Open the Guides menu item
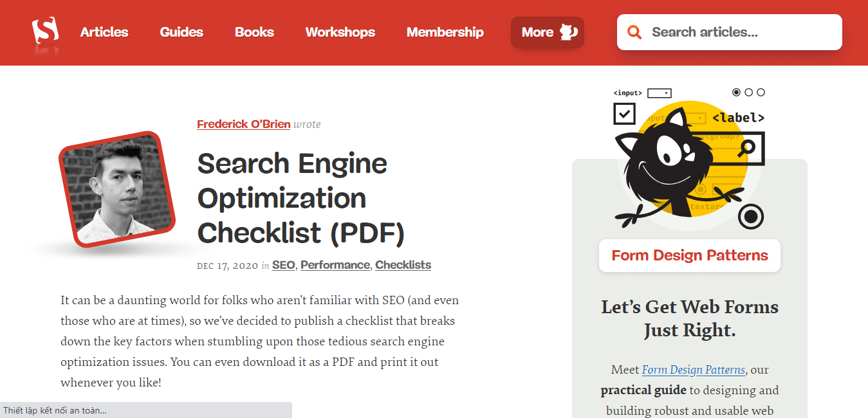 click(x=181, y=32)
